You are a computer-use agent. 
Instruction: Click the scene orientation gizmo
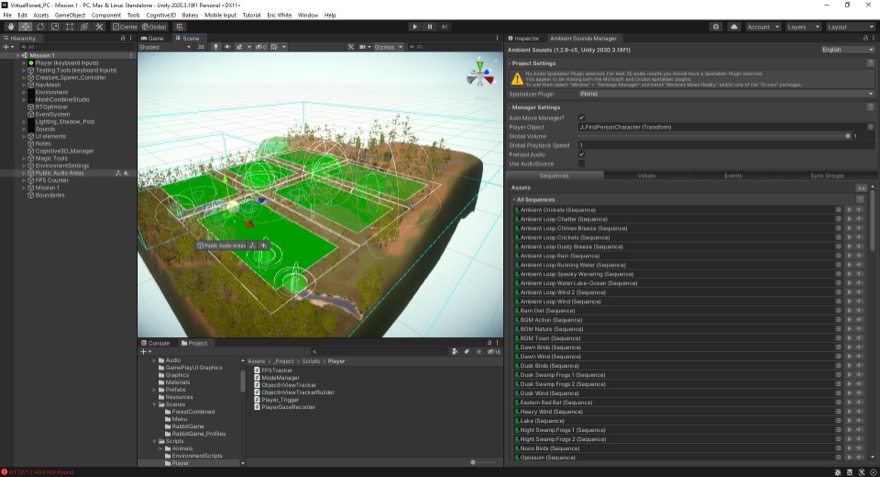[480, 73]
